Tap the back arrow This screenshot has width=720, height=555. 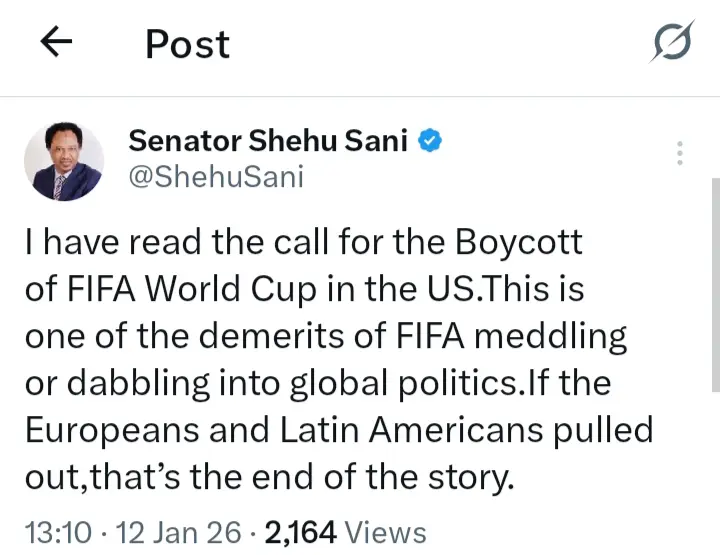pyautogui.click(x=57, y=43)
